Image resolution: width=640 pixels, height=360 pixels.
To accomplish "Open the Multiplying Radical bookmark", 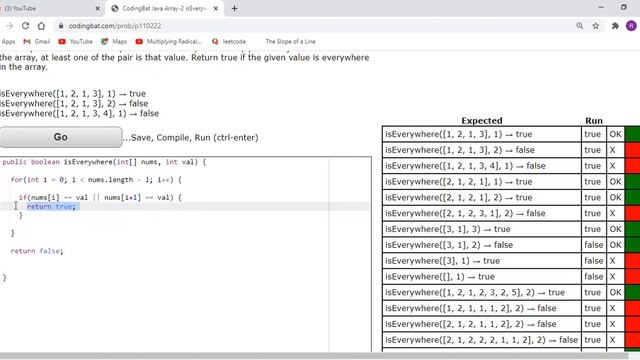I will point(168,41).
